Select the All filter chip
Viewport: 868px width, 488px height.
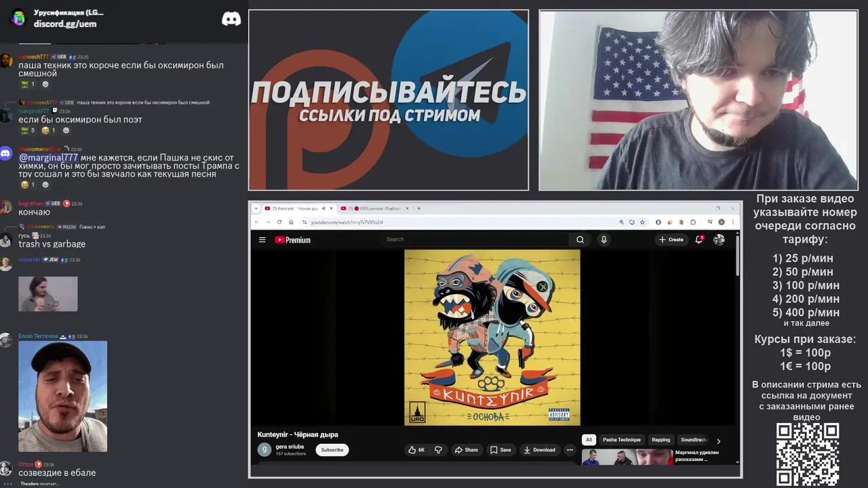pyautogui.click(x=589, y=440)
